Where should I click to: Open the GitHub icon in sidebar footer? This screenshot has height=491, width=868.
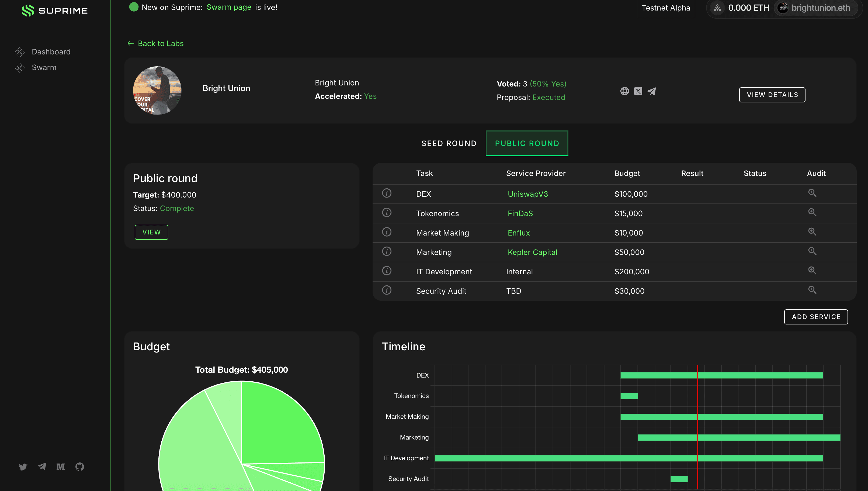(79, 467)
